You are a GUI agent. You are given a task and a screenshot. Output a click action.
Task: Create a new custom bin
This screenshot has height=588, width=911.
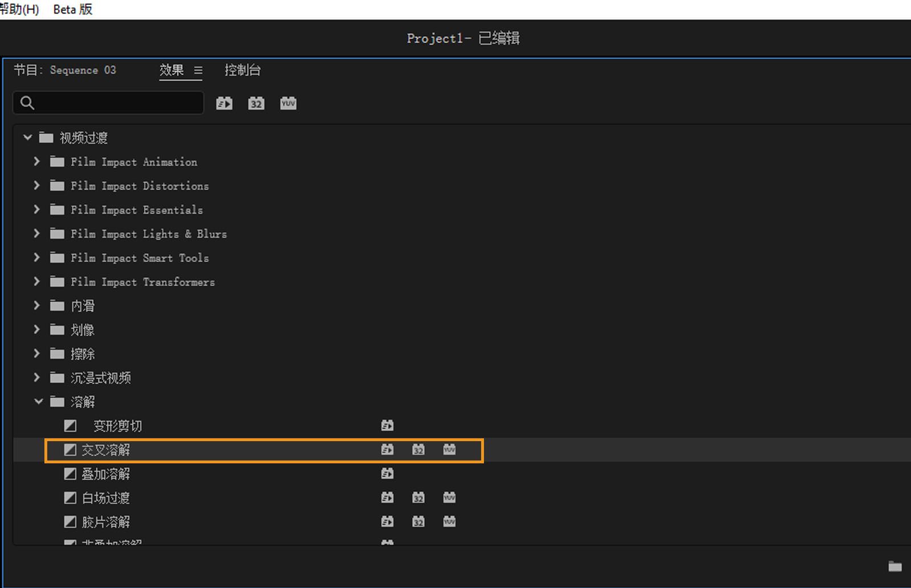895,566
